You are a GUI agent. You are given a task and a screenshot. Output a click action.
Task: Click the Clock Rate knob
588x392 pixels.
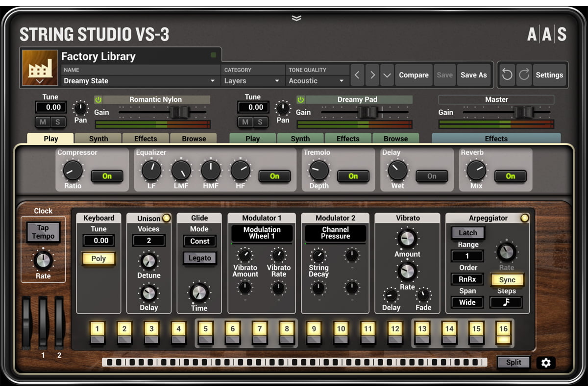43,260
